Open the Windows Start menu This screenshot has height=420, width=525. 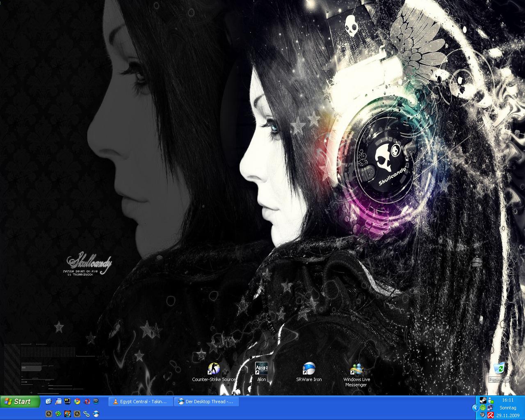(x=20, y=402)
